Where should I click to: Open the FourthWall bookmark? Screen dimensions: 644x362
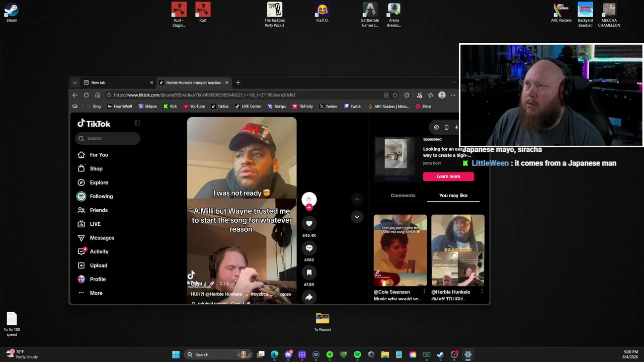click(120, 107)
